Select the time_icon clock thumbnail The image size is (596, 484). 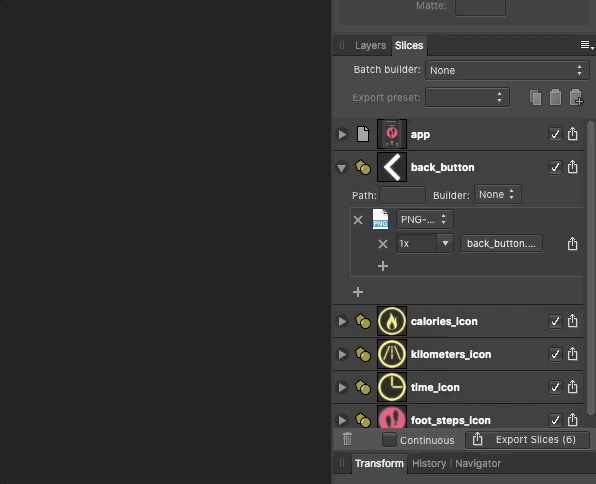click(x=392, y=387)
